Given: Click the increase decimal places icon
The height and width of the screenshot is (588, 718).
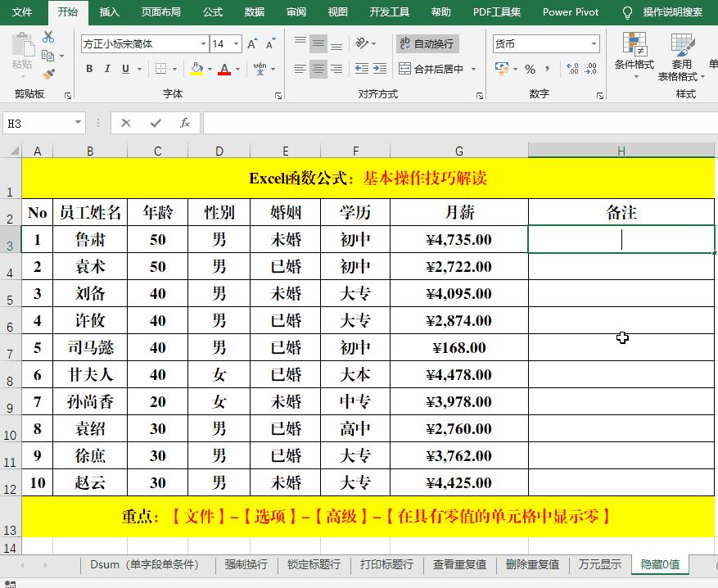Looking at the screenshot, I should click(x=573, y=69).
